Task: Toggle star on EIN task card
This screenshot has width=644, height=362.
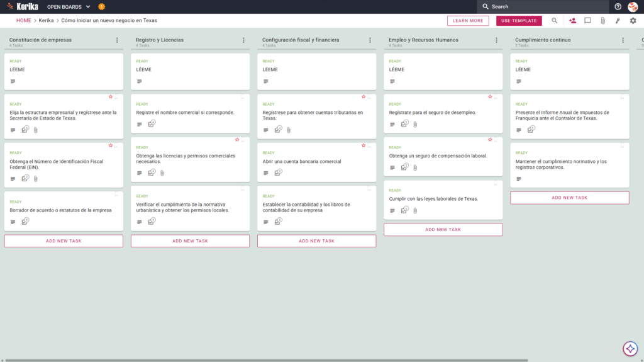Action: click(x=111, y=145)
